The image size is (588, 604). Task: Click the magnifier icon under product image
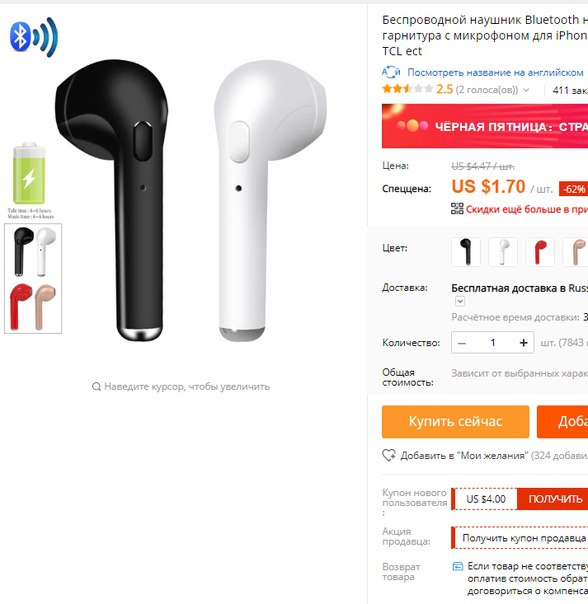point(96,386)
